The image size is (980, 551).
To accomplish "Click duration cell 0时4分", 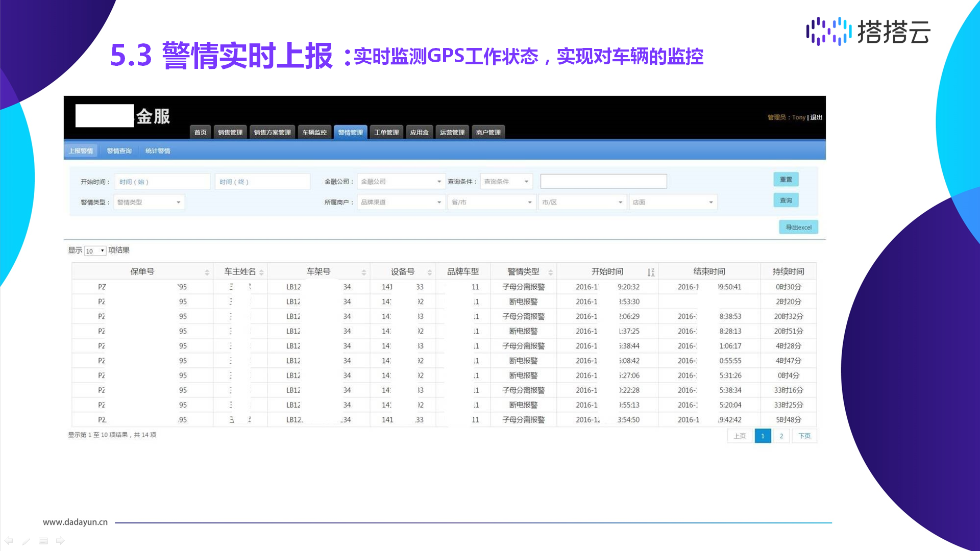I will [788, 376].
